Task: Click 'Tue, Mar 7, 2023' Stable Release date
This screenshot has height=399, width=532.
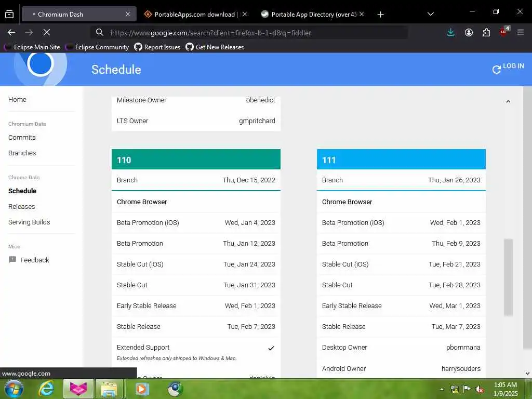Action: (x=456, y=327)
